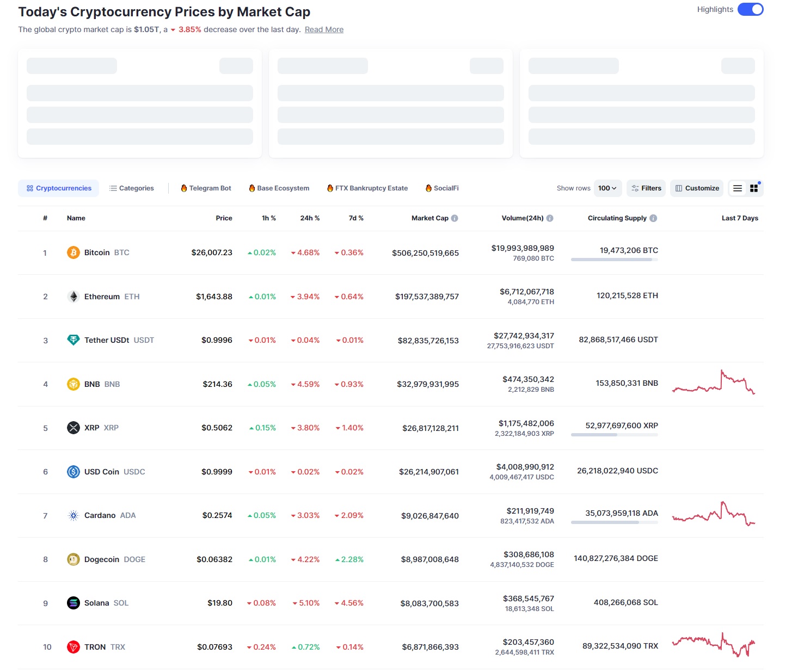Click BNB volume $474,350,342
The width and height of the screenshot is (804, 672).
pos(528,379)
